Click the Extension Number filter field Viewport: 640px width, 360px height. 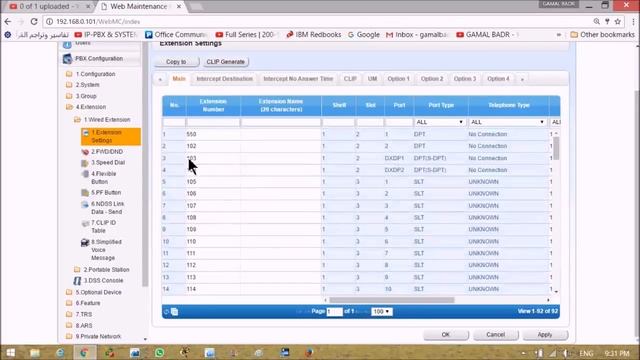pyautogui.click(x=213, y=122)
